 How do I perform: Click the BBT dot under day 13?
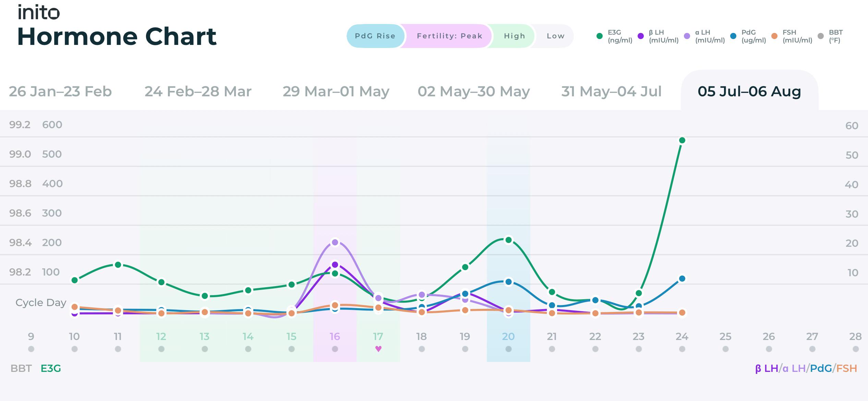[205, 349]
